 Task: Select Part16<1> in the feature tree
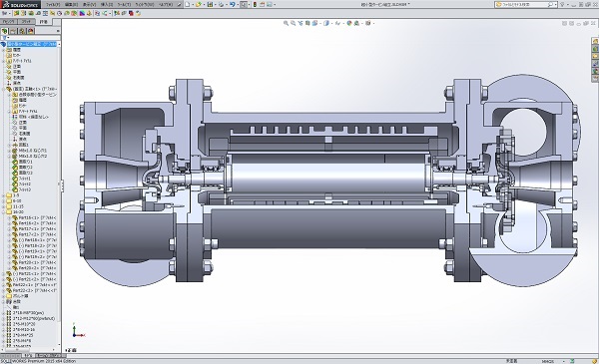click(x=34, y=217)
